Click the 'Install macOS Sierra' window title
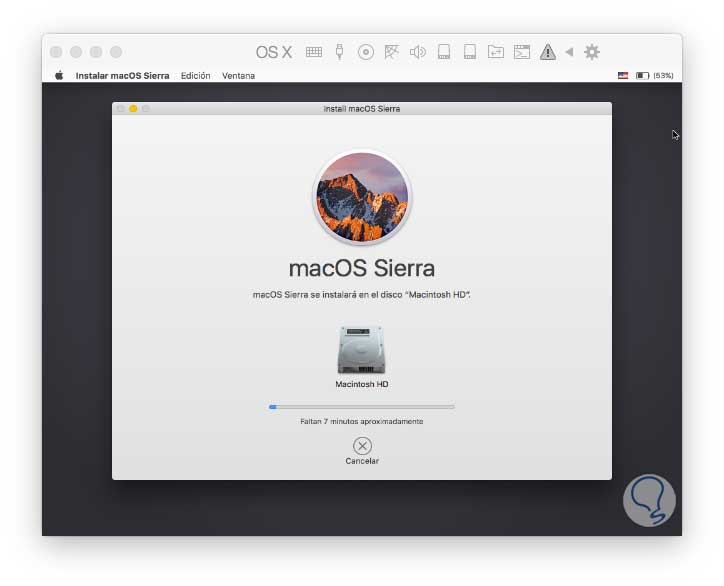Image resolution: width=724 pixels, height=586 pixels. click(x=362, y=109)
